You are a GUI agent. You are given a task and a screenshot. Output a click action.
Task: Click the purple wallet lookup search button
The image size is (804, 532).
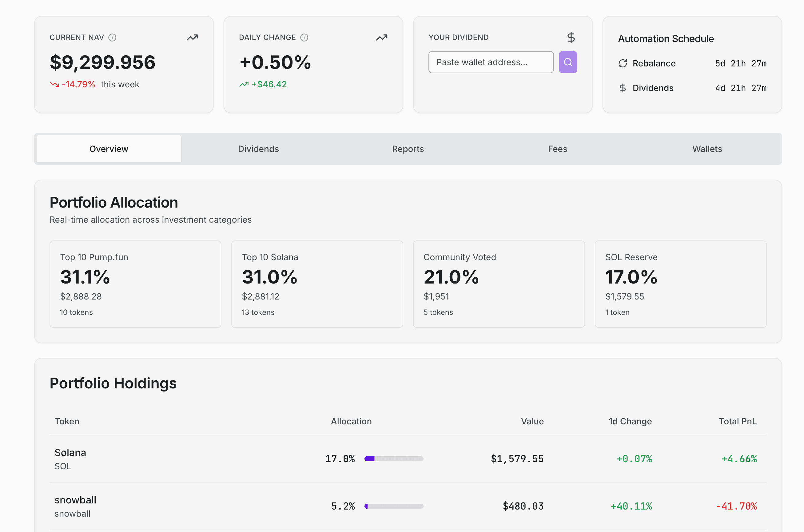click(568, 62)
